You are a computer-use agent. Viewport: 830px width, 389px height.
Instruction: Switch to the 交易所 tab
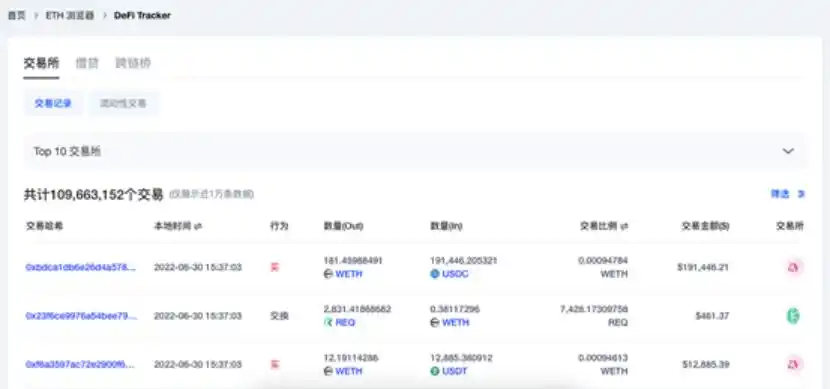click(x=41, y=64)
